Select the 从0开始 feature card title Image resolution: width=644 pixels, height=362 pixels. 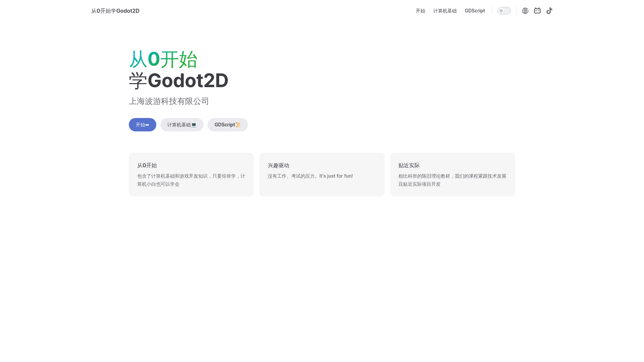pyautogui.click(x=147, y=165)
